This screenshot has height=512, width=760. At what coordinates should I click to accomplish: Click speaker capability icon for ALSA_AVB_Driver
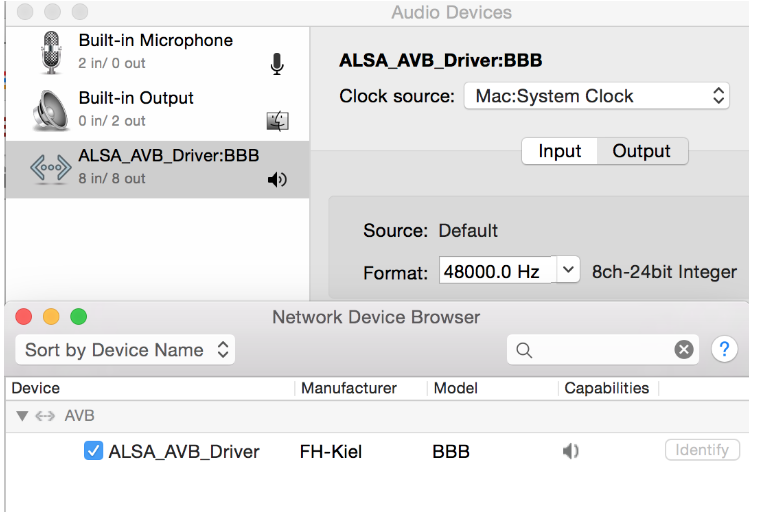[x=570, y=451]
